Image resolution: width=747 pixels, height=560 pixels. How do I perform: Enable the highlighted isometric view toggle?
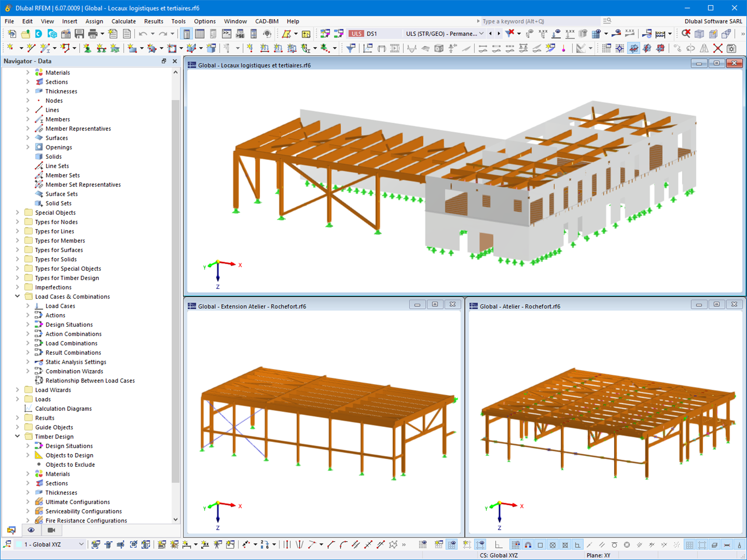(x=634, y=48)
